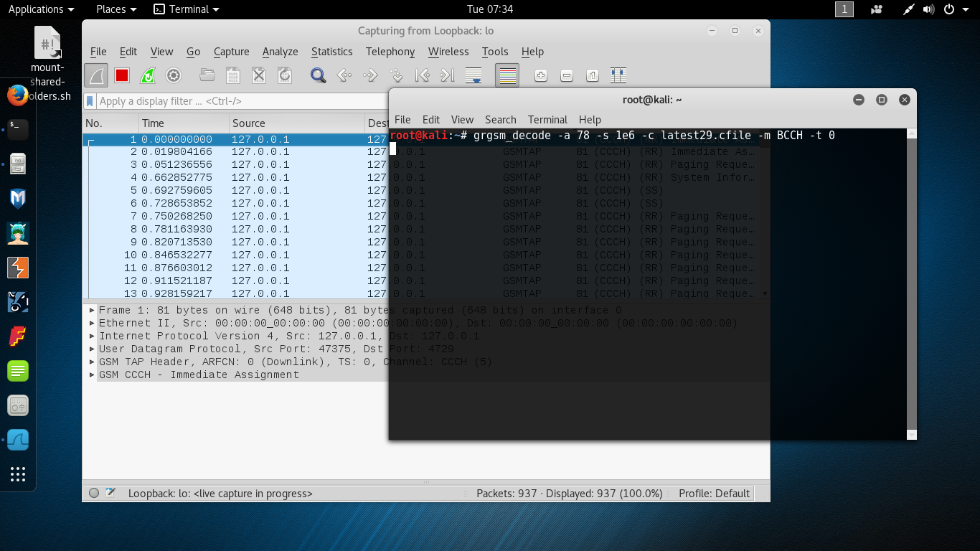
Task: Toggle packet colorization rules
Action: (x=508, y=75)
